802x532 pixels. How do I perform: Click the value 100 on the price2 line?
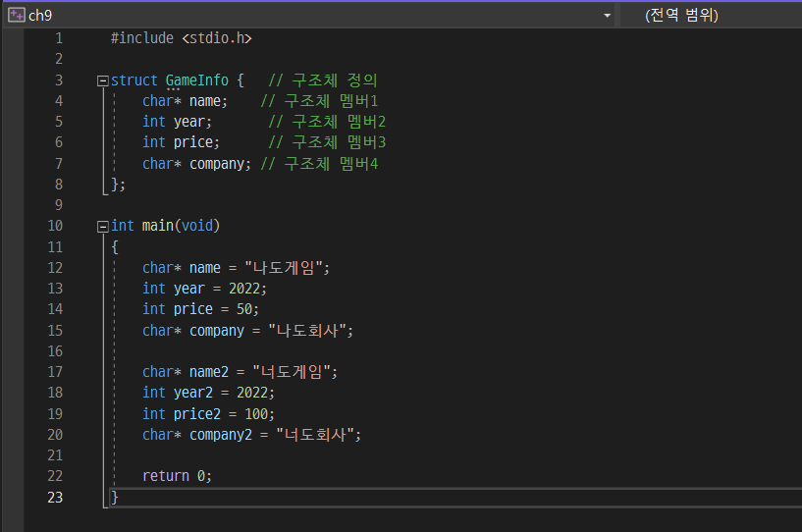tap(256, 414)
